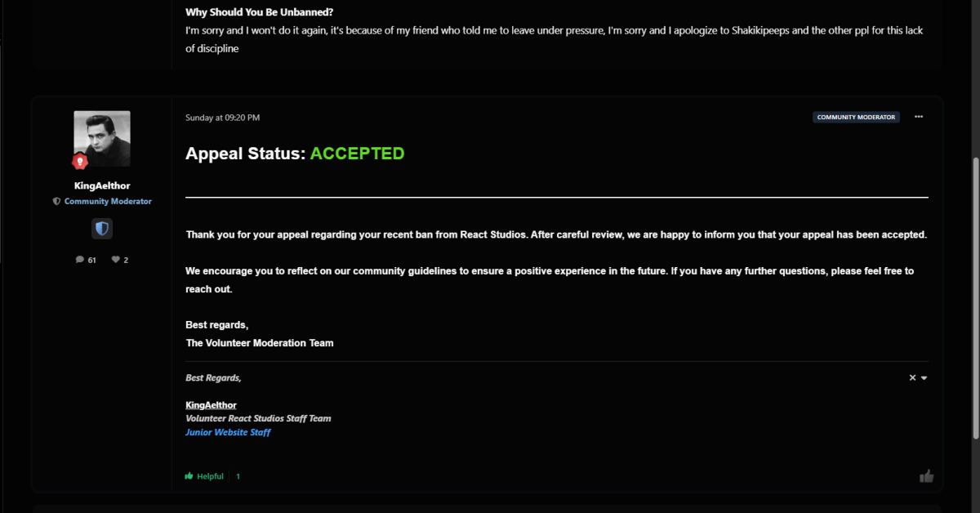Click the green Helpful thumbs-up icon
Viewport: 980px width, 513px height.
(189, 476)
